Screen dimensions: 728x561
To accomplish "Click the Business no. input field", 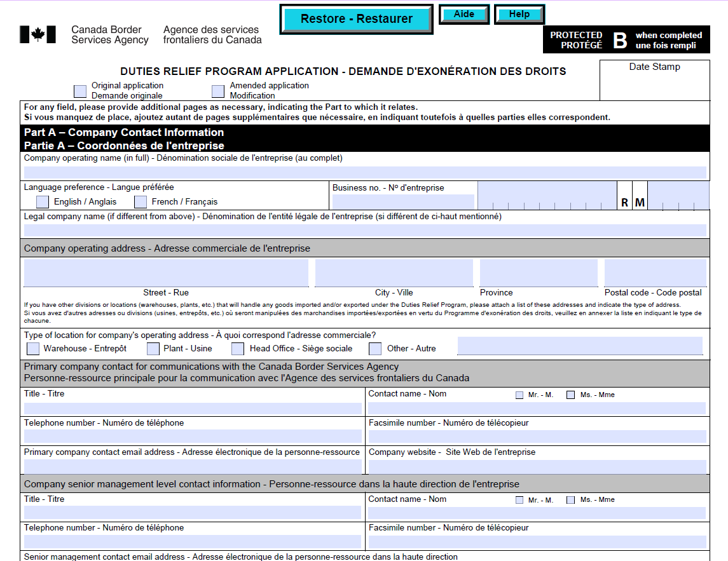I will click(403, 202).
